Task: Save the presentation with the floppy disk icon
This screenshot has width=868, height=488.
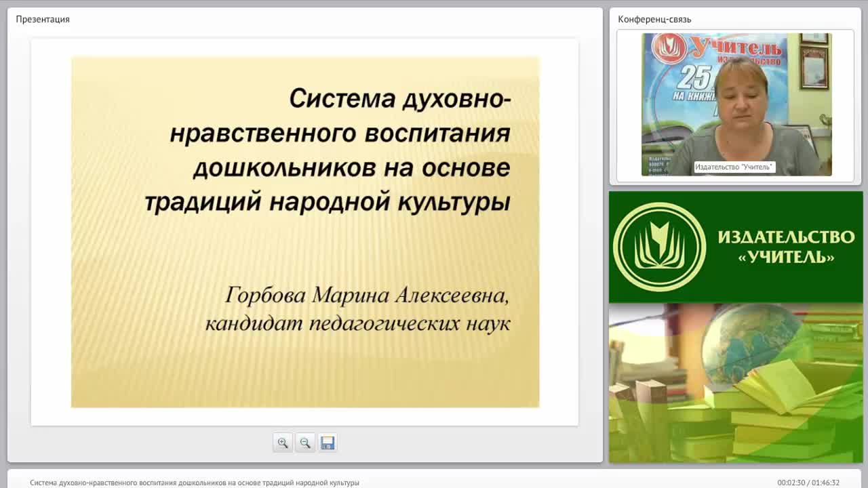Action: 328,443
